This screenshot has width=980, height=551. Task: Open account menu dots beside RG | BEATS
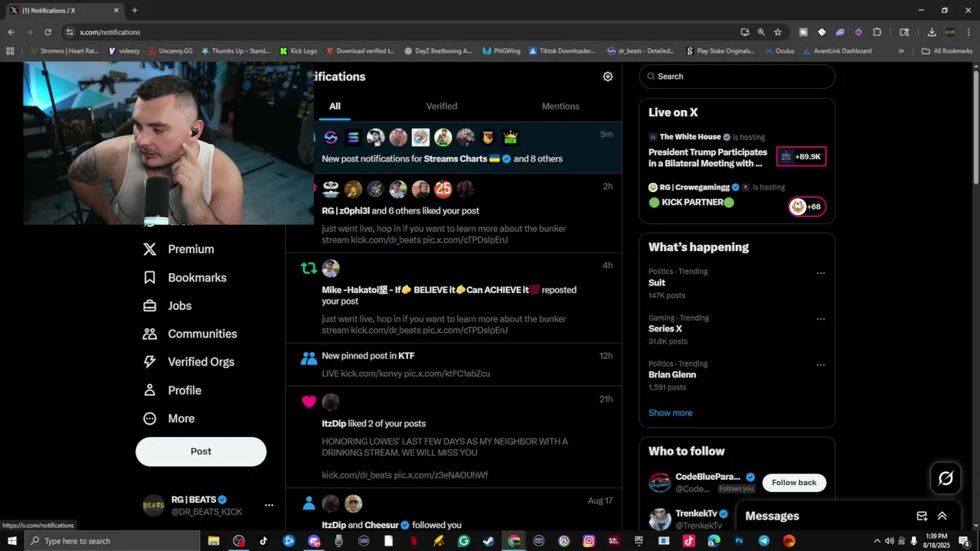pyautogui.click(x=269, y=505)
